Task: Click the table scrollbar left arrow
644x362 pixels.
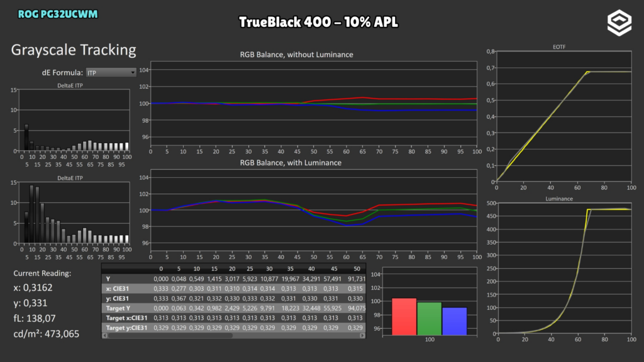Action: pyautogui.click(x=105, y=336)
